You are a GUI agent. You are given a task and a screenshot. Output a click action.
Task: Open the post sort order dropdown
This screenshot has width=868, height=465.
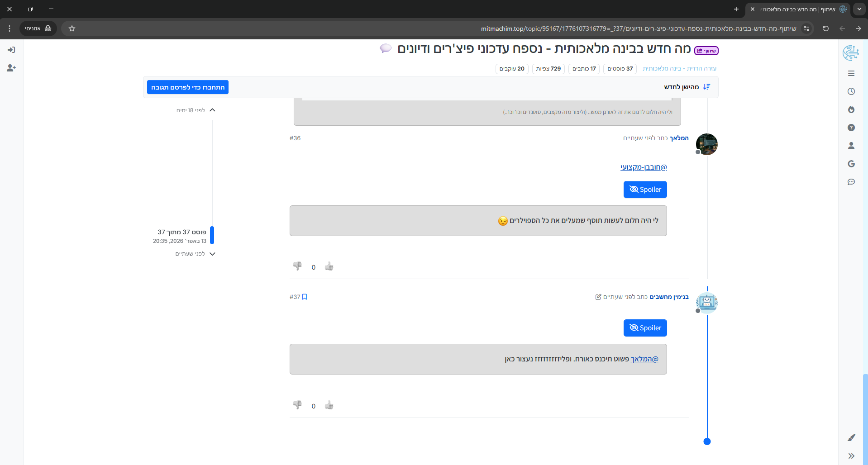click(687, 87)
